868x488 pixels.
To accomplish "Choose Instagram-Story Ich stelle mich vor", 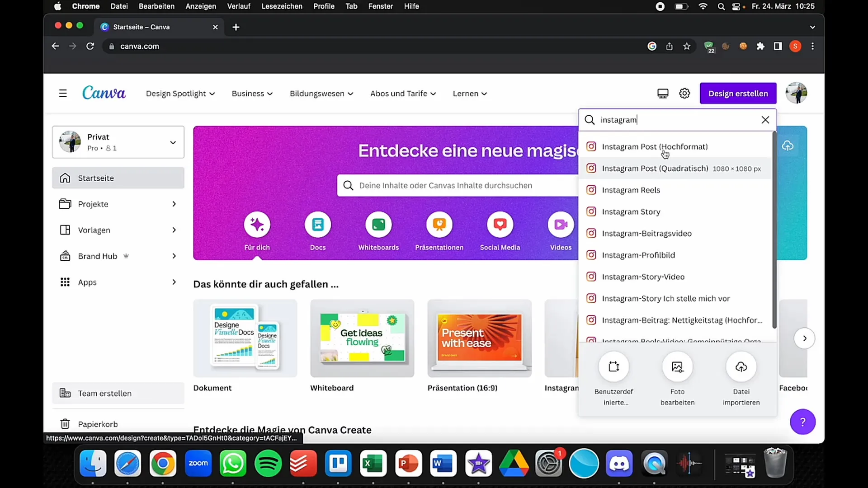I will 675,298.
